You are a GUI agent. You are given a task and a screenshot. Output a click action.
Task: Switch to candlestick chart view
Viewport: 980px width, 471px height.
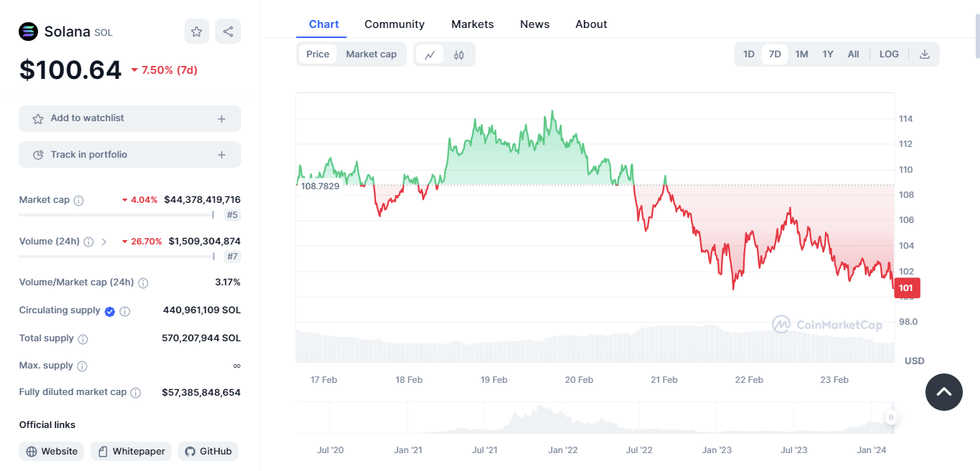coord(459,54)
